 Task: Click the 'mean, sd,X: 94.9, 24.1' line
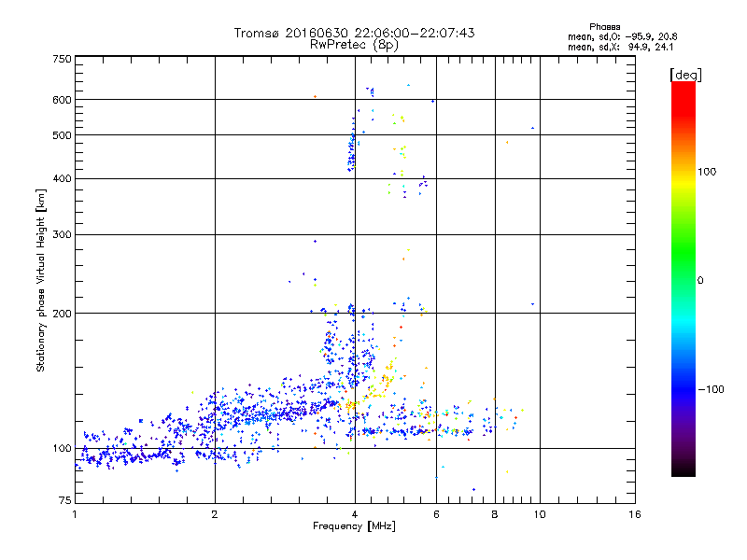pyautogui.click(x=620, y=48)
